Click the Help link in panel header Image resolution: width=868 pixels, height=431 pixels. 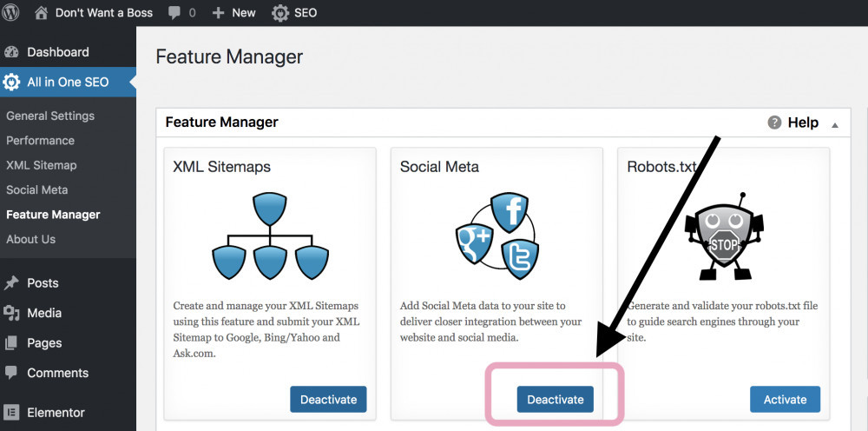pyautogui.click(x=803, y=123)
